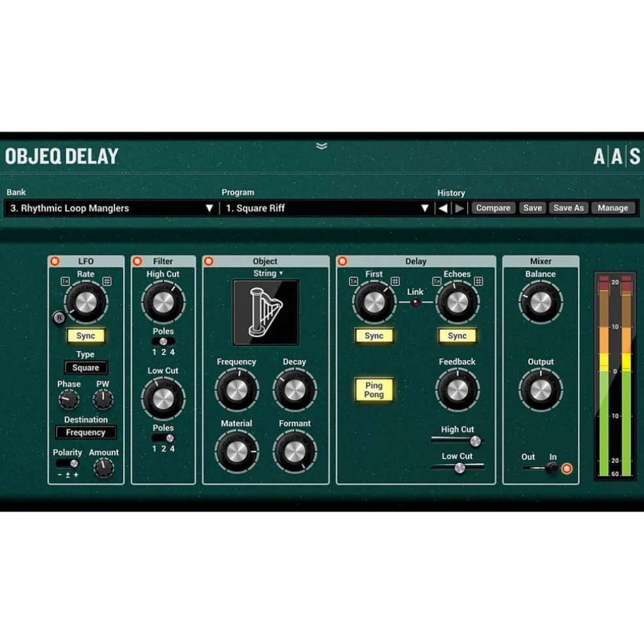The height and width of the screenshot is (644, 644).
Task: Toggle the Filter module power button
Action: [137, 261]
